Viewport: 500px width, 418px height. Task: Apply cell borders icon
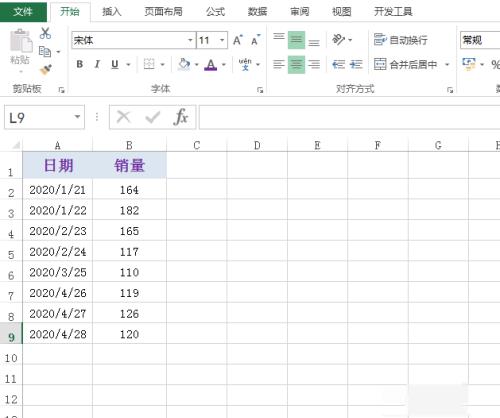149,64
